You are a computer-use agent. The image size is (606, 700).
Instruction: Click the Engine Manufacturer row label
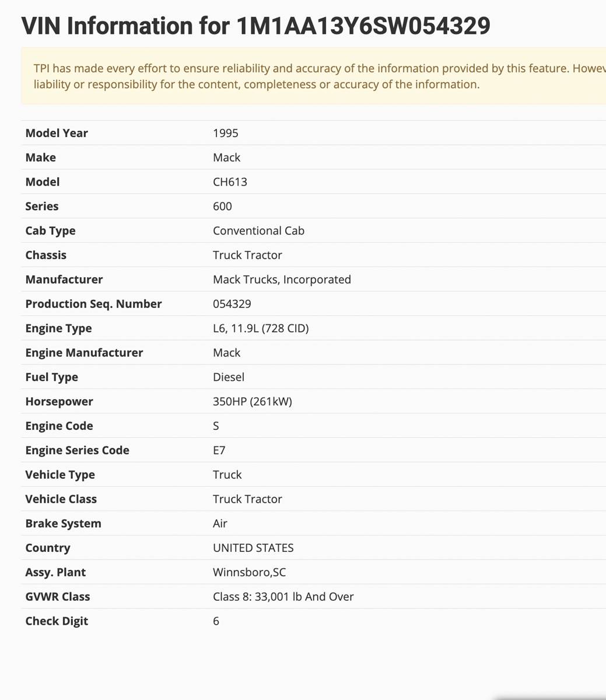coord(84,353)
